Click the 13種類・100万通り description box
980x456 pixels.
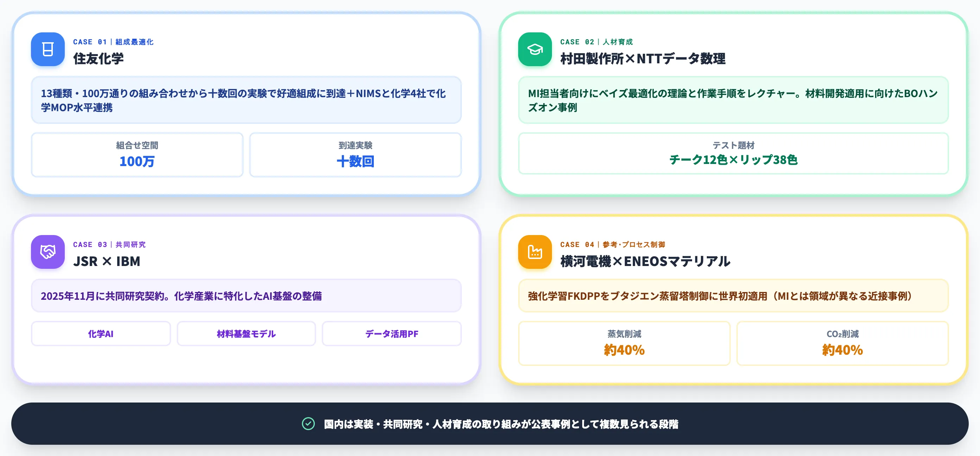click(246, 100)
